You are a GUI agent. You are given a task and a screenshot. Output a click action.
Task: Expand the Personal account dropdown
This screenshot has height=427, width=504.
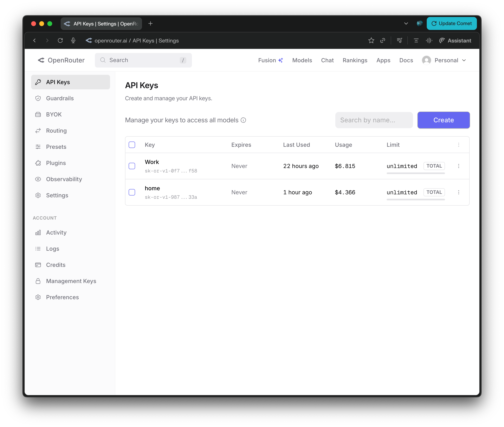450,60
